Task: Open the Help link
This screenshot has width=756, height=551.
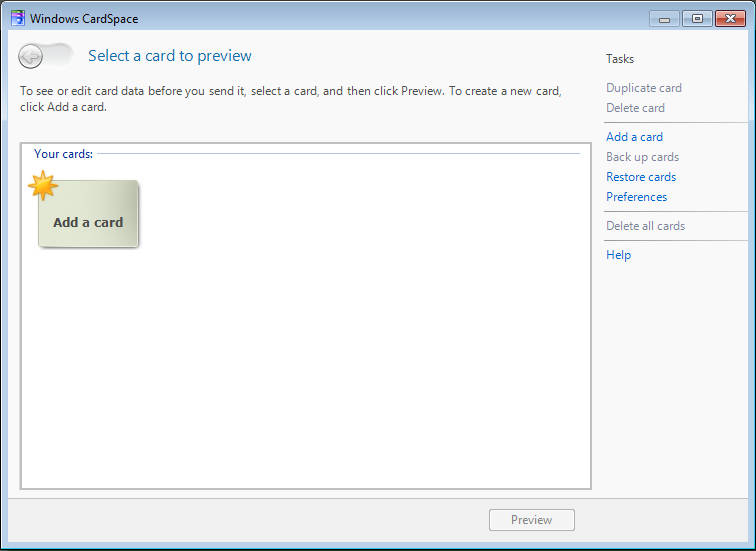Action: pos(618,255)
